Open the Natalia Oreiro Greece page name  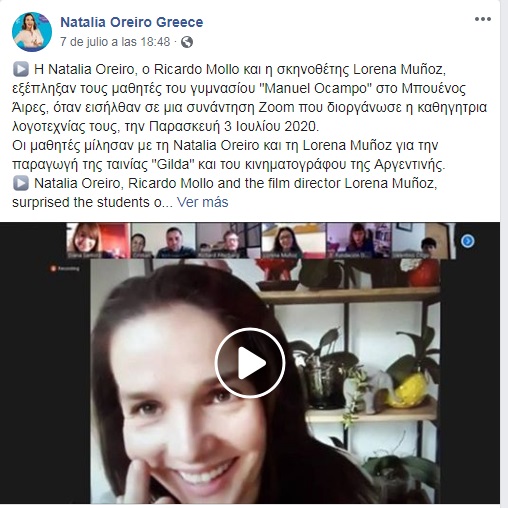pos(132,22)
